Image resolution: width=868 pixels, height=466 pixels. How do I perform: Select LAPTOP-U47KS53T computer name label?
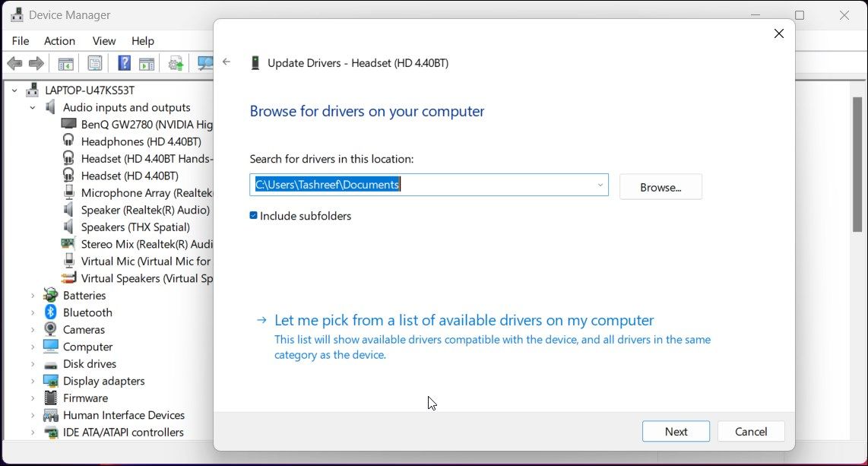tap(90, 90)
